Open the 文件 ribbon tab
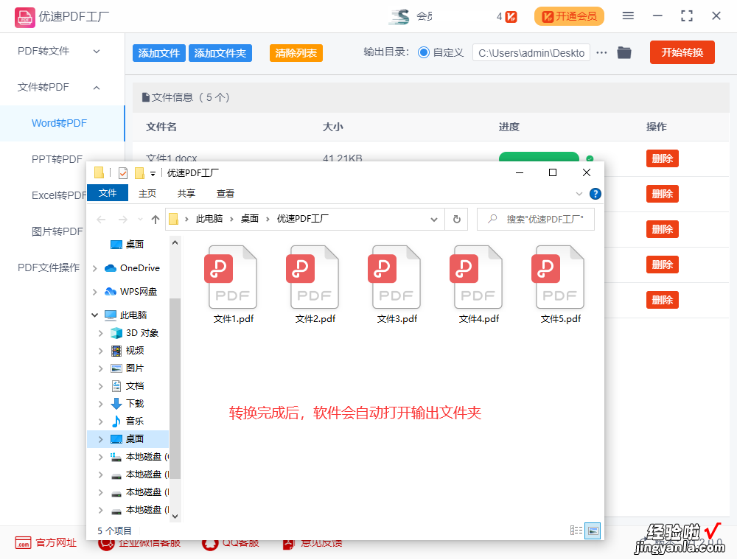737x560 pixels. coord(108,192)
